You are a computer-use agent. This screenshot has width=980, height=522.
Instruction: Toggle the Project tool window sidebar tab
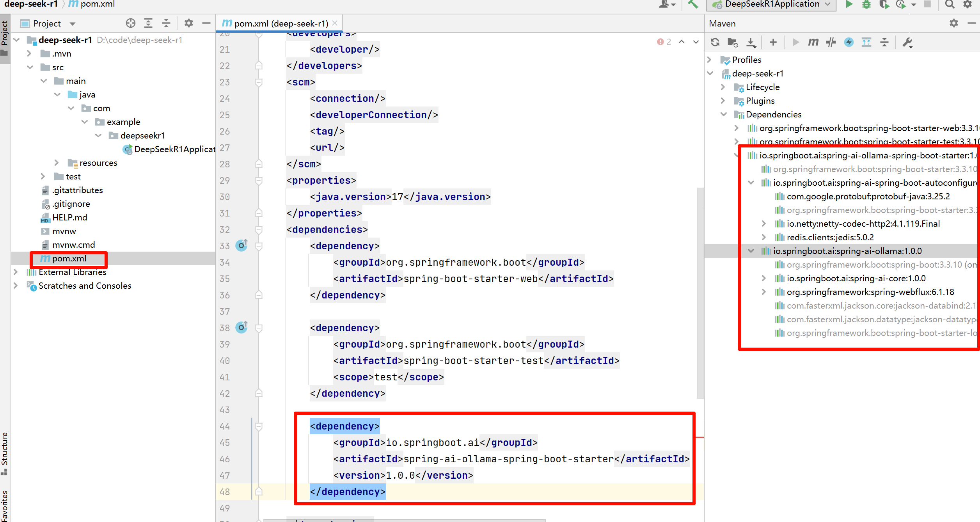(5, 33)
